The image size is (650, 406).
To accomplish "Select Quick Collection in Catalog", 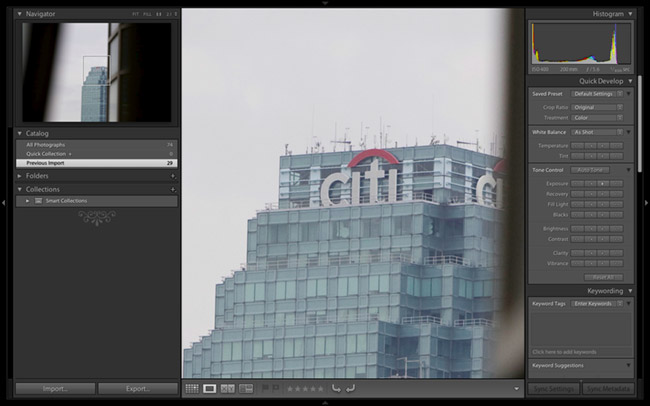I will [97, 154].
